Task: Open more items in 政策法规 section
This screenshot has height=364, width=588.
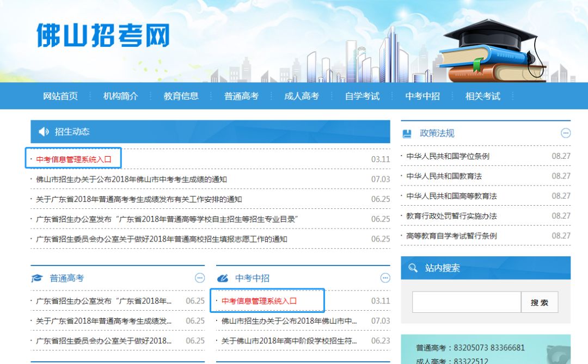Action: (566, 133)
